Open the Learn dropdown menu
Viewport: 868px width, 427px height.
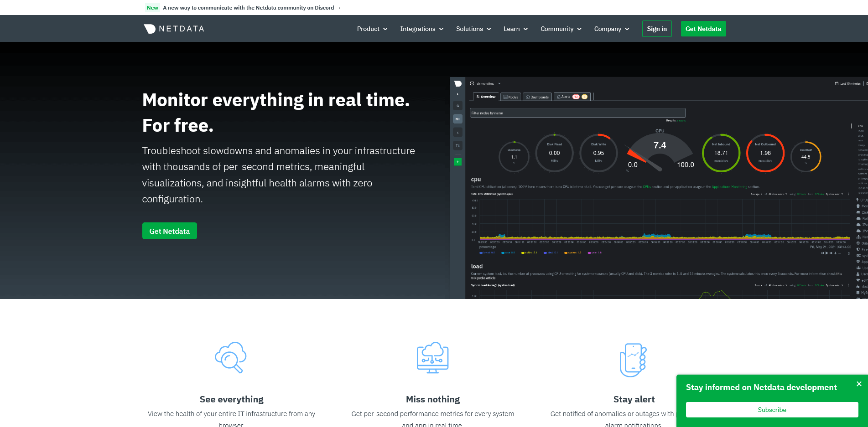(515, 29)
